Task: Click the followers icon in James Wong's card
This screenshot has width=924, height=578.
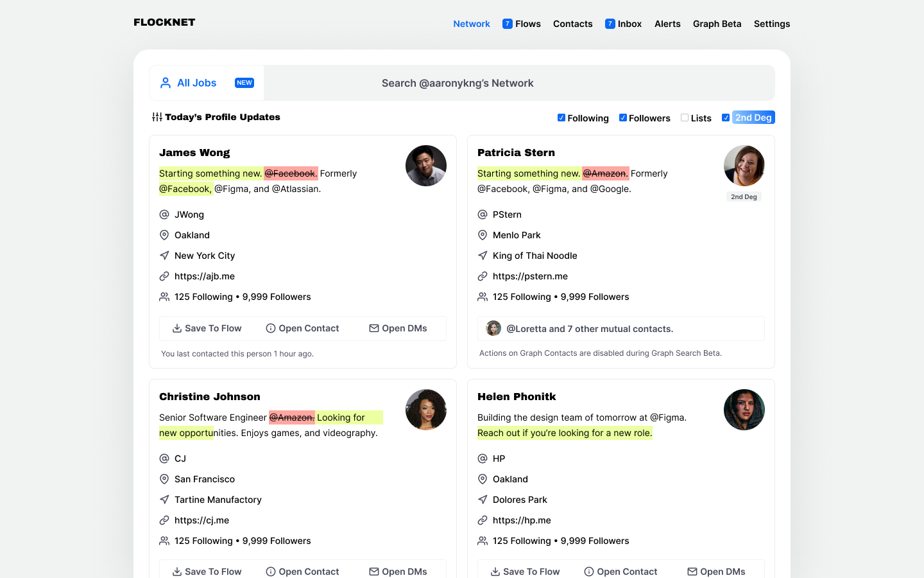Action: point(164,297)
